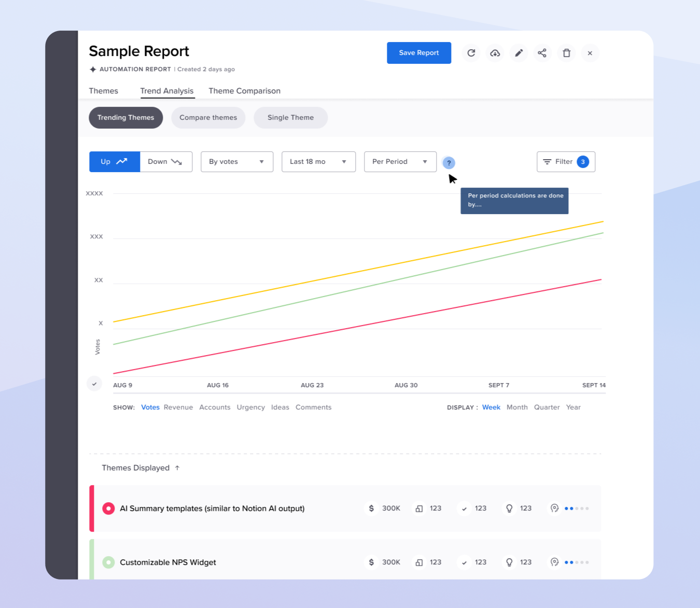
Task: Click urgency dots indicator in AI Summary row
Action: pos(577,508)
